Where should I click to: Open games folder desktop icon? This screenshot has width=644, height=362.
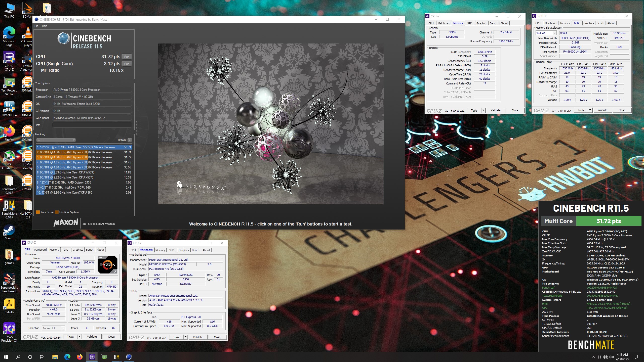(9, 256)
